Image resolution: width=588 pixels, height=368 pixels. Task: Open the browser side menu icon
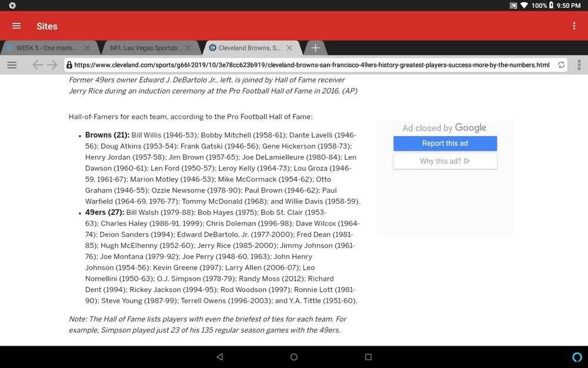[12, 65]
